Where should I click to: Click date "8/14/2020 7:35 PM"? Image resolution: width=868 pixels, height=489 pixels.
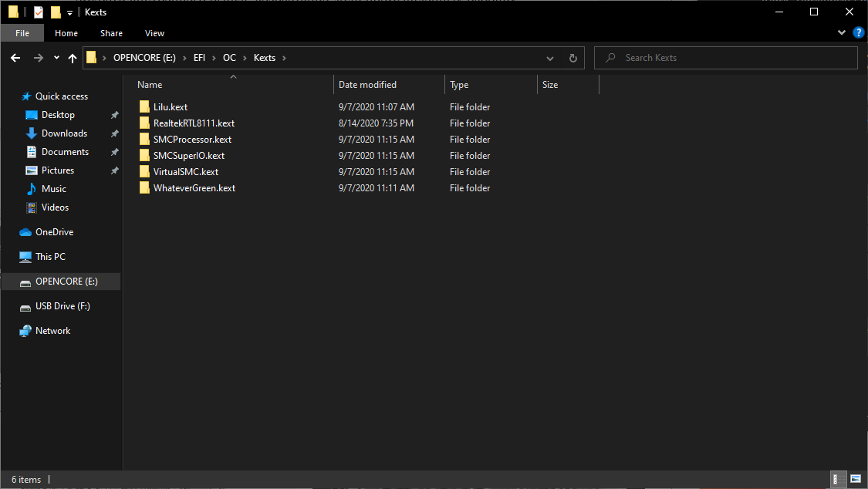[376, 123]
